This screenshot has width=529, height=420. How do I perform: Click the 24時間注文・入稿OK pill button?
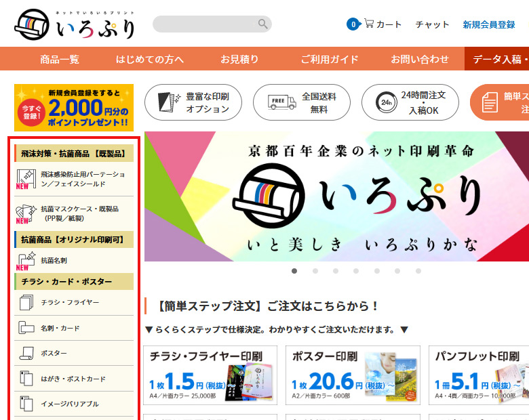pos(410,102)
